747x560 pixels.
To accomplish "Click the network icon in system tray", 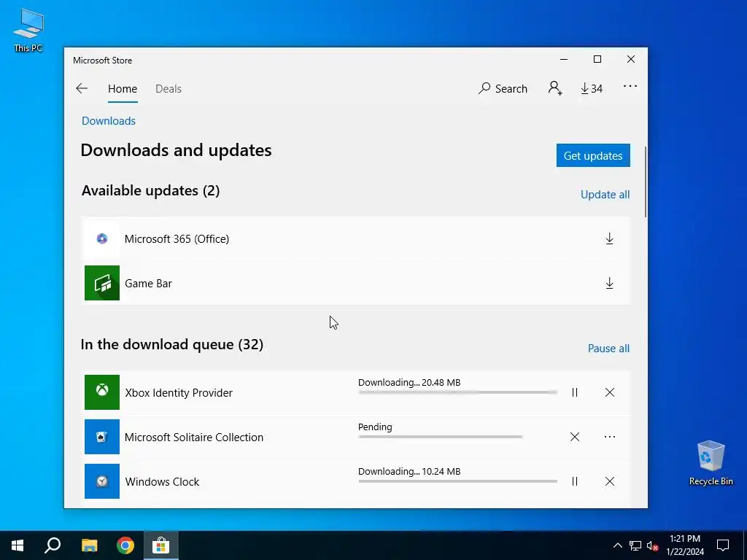I will [635, 545].
